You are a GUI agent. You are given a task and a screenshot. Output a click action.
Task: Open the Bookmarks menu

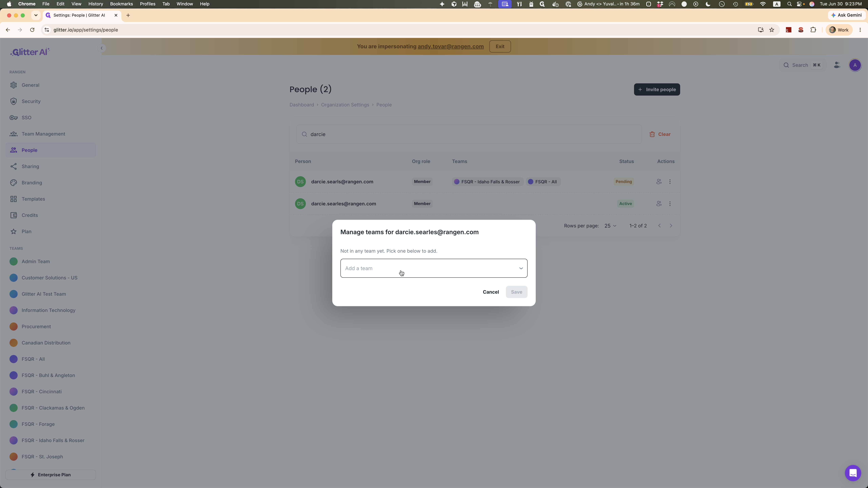click(121, 4)
